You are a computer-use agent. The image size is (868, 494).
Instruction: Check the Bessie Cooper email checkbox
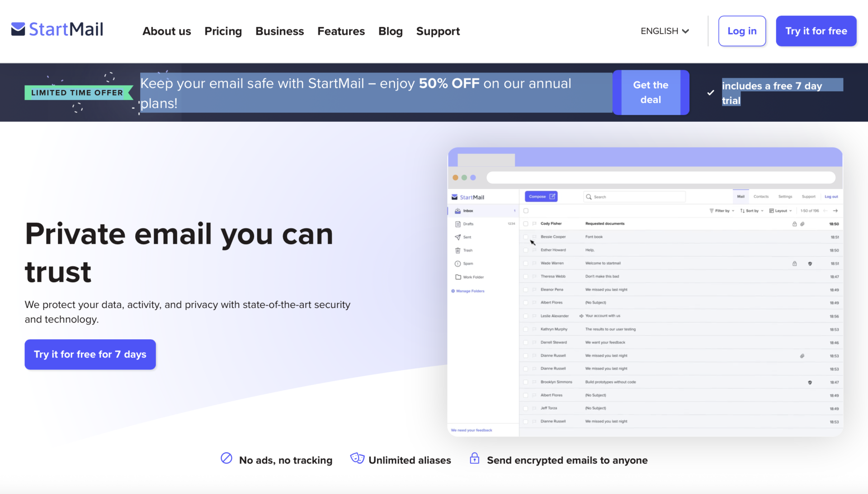click(x=526, y=237)
